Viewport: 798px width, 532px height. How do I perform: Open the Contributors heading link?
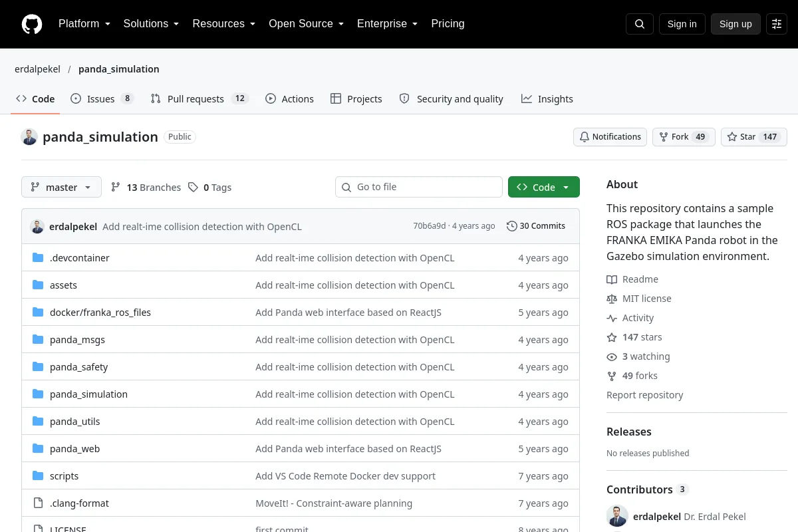pos(647,489)
